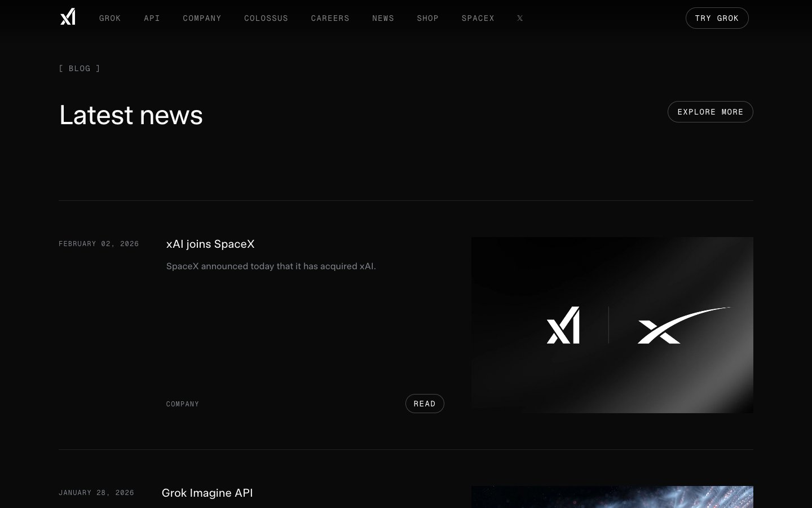Click the [ BLOG ] section label
Screen dimensions: 812x508
pos(80,68)
